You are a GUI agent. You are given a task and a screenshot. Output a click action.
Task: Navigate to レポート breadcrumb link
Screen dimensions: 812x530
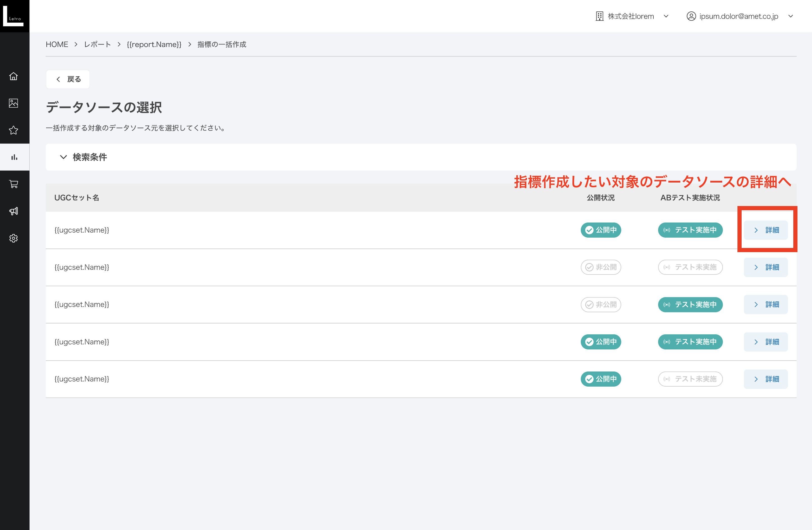97,44
